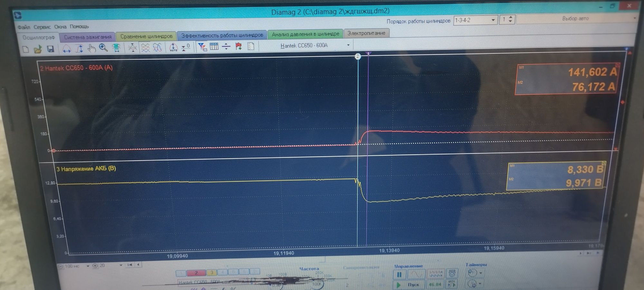This screenshot has width=644, height=290.
Task: Click the sine wave mode button
Action: pyautogui.click(x=416, y=275)
